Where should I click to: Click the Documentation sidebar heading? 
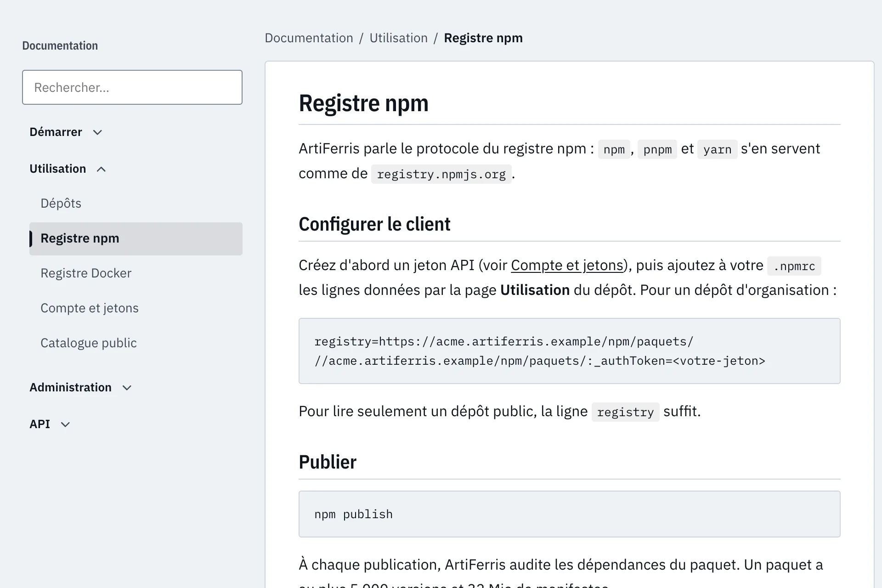[x=60, y=46]
